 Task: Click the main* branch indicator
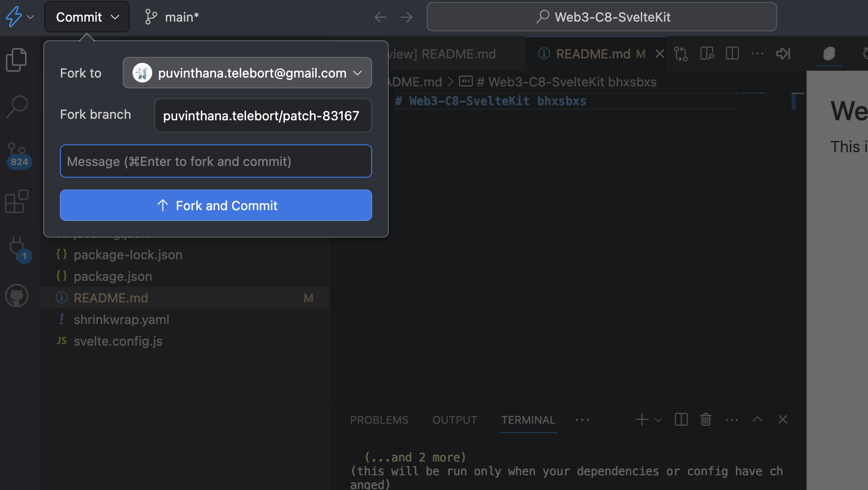pyautogui.click(x=172, y=17)
